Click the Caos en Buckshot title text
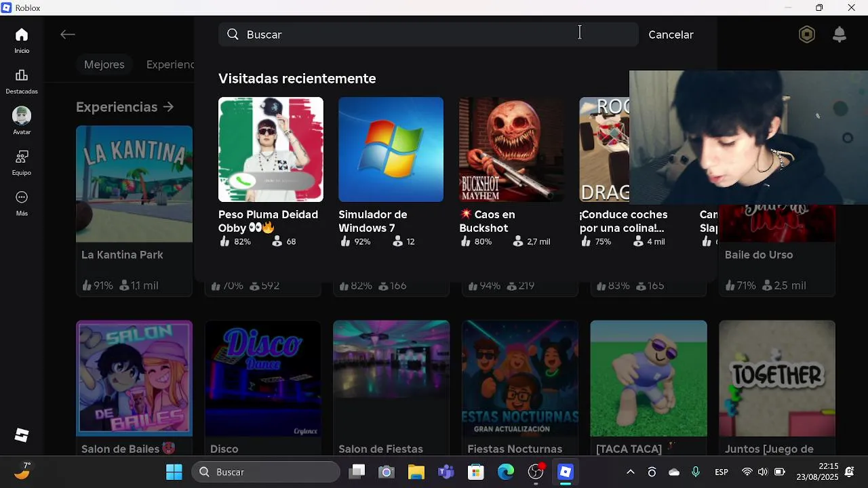 [x=487, y=221]
